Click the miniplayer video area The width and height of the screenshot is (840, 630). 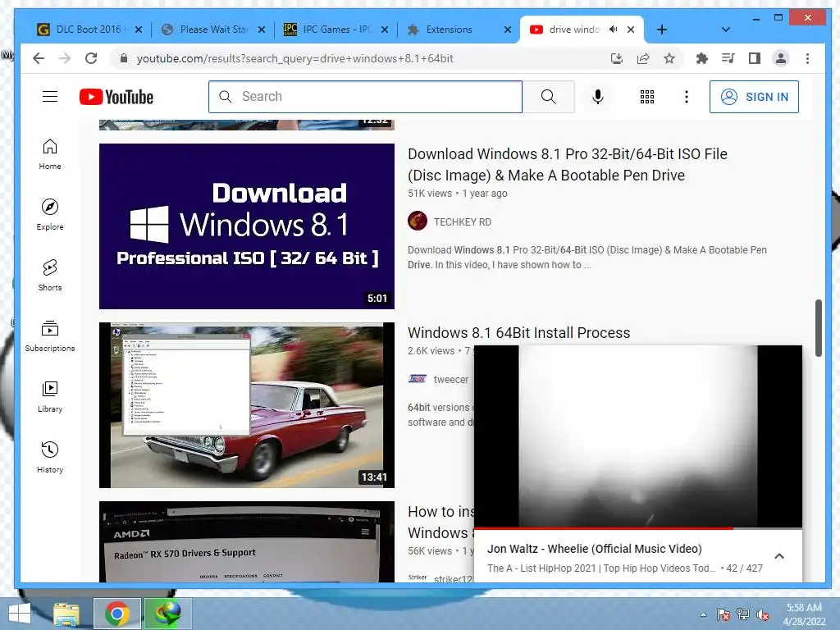click(638, 436)
